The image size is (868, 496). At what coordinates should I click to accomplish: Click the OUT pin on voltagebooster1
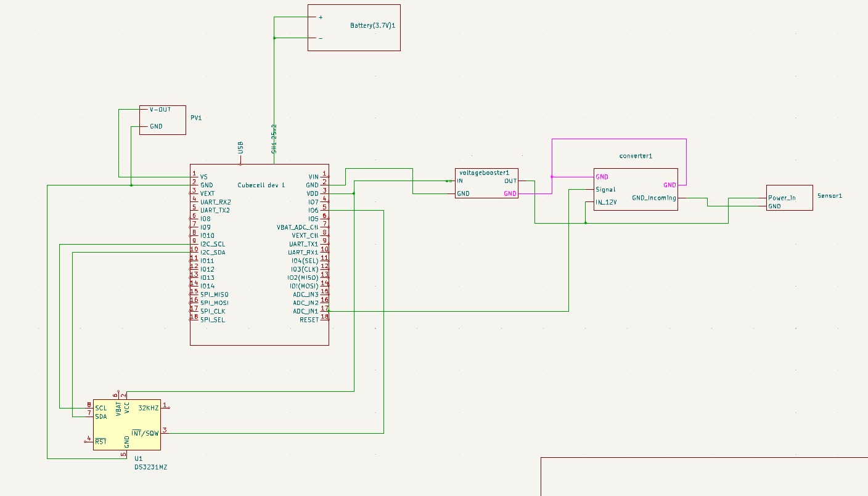[510, 181]
